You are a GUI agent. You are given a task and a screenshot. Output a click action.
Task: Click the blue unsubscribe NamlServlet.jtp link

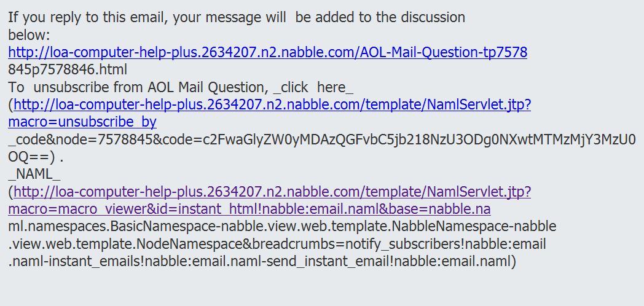(272, 104)
